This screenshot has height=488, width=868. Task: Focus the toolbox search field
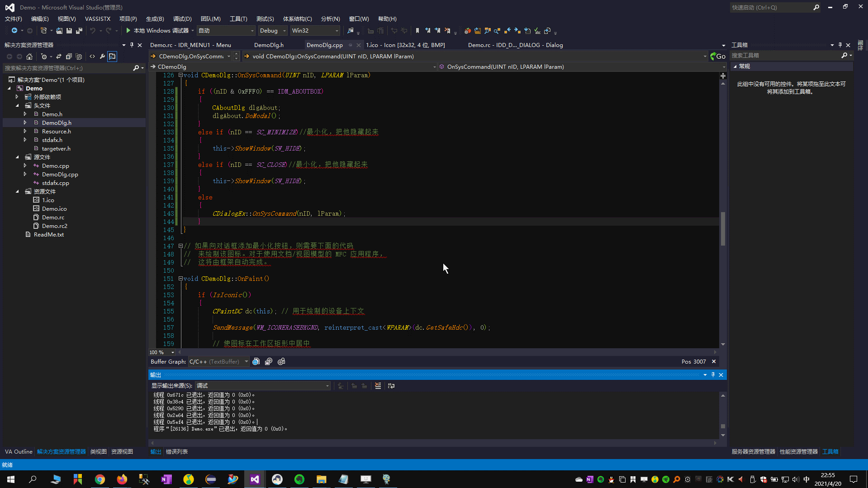click(785, 56)
